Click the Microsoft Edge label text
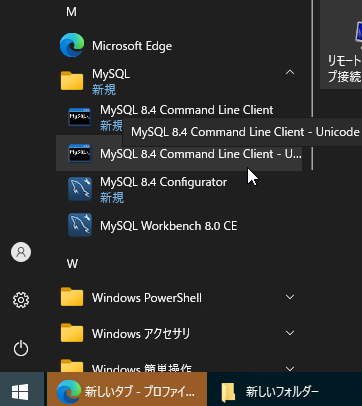Viewport: 362px width, 406px height. (132, 46)
